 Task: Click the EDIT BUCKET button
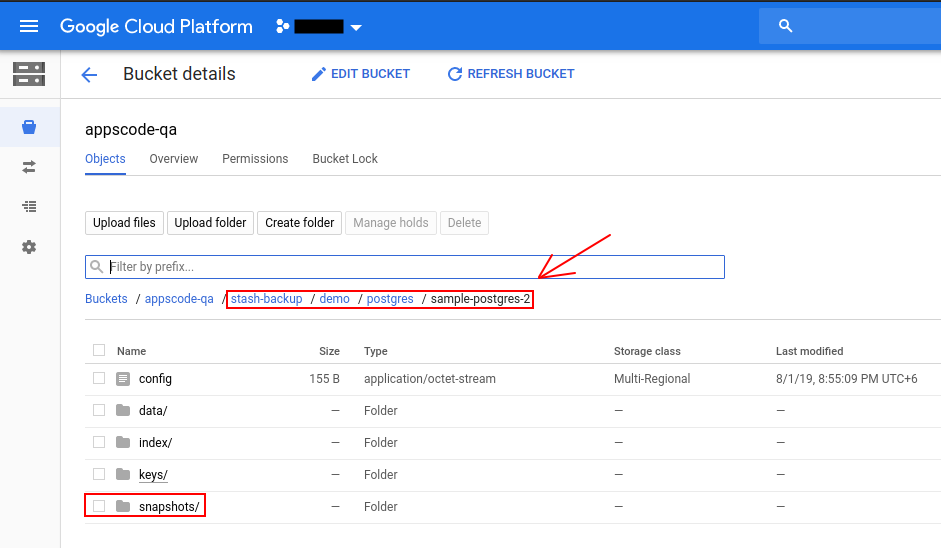click(361, 74)
